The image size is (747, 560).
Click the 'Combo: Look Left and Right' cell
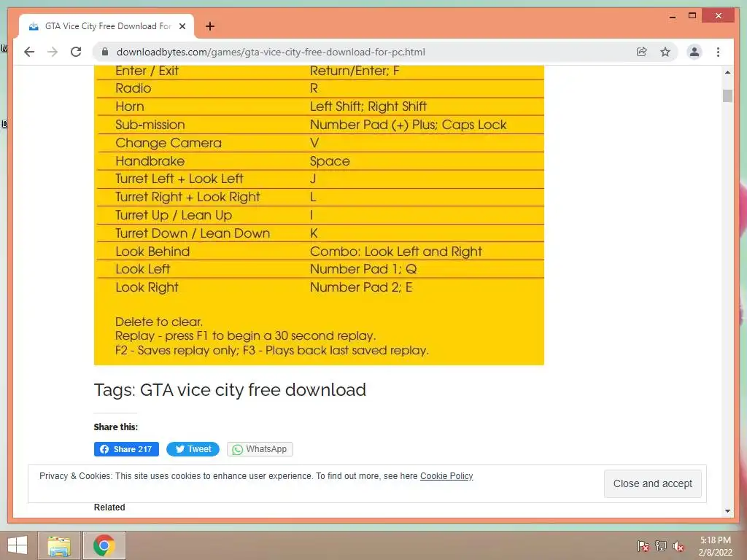pyautogui.click(x=396, y=252)
